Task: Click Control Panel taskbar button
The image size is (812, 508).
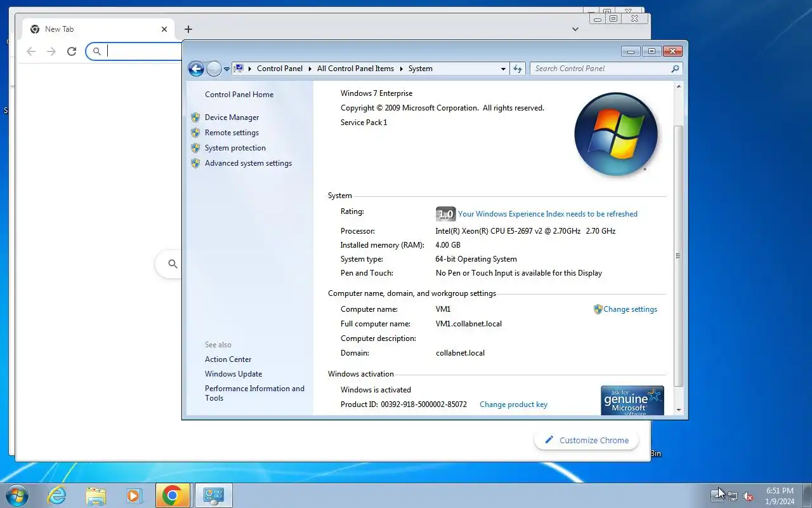Action: point(214,495)
